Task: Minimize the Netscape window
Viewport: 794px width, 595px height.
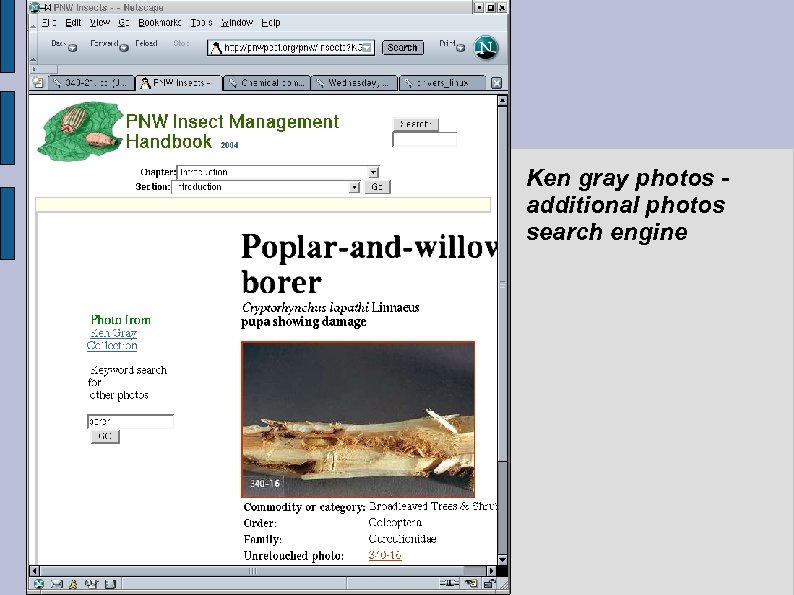Action: click(479, 7)
